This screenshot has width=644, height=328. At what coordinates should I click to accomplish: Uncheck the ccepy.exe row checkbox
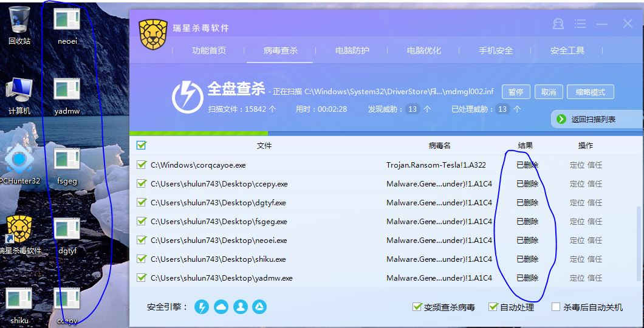coord(142,183)
